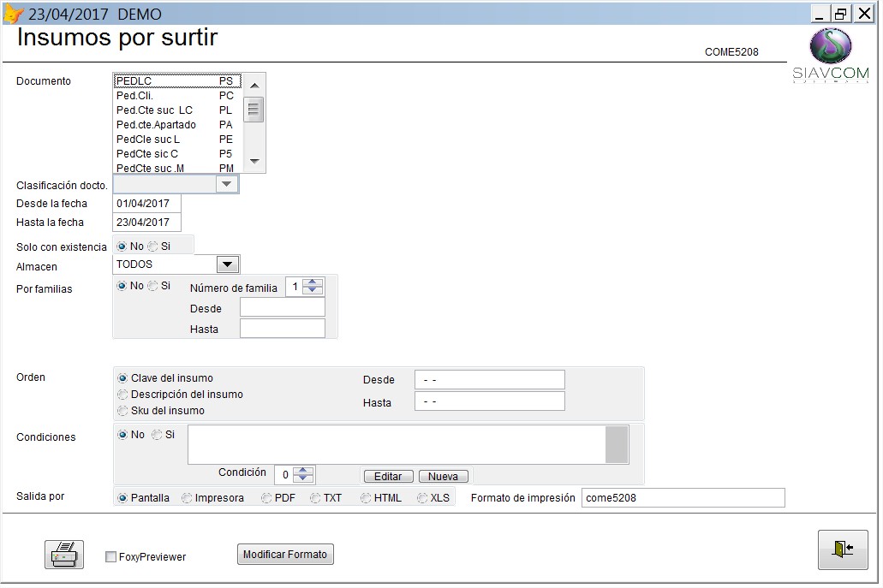Select No for Condiciones

pyautogui.click(x=131, y=435)
